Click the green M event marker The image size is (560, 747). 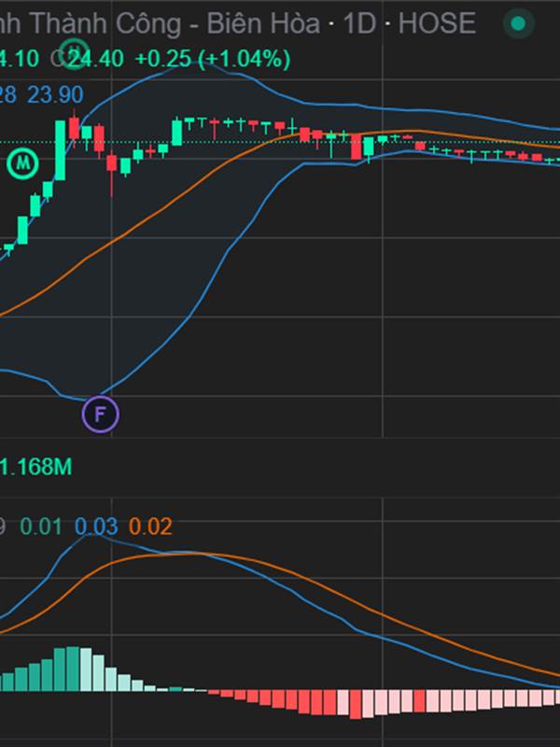[22, 163]
